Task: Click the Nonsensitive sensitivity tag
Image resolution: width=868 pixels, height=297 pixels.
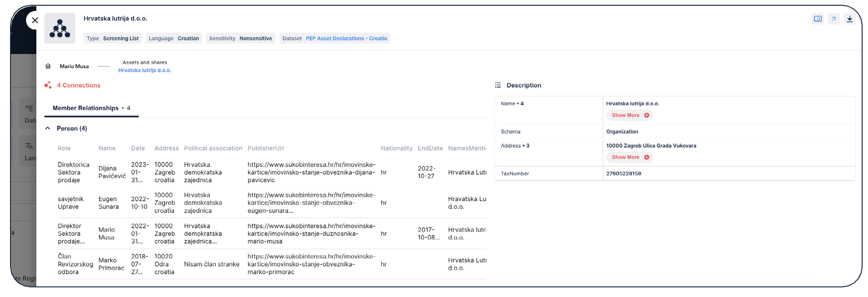Action: [240, 38]
